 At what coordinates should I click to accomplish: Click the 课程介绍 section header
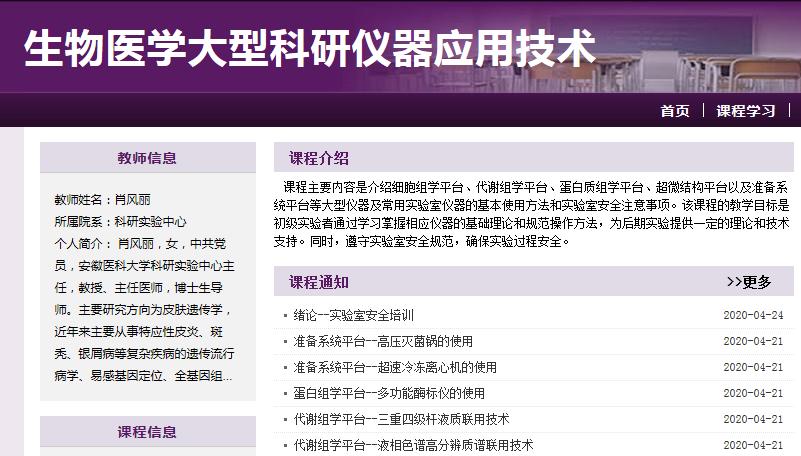[x=319, y=158]
